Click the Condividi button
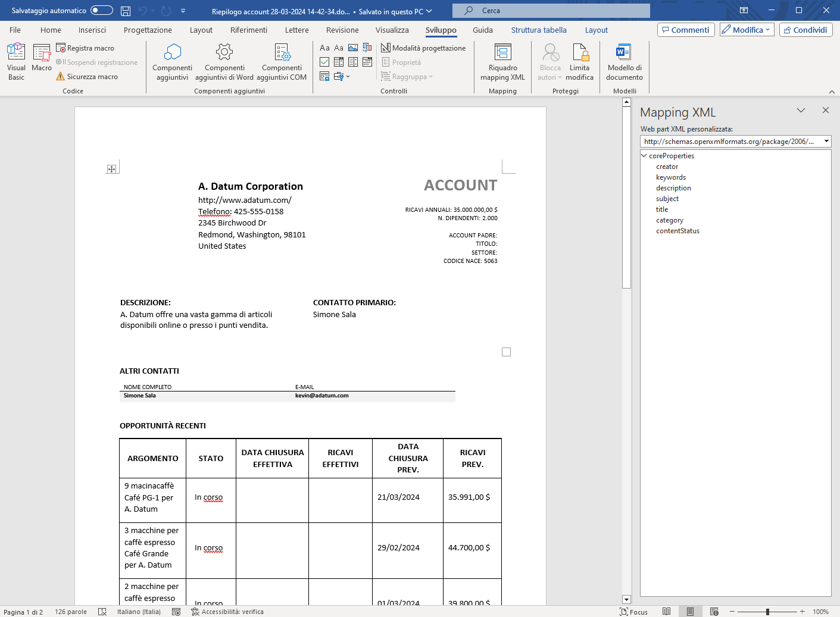This screenshot has height=617, width=840. pos(805,30)
